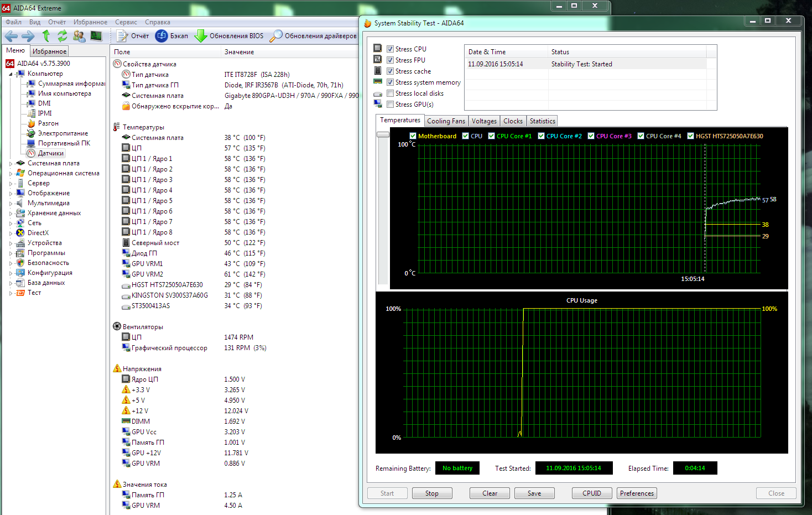The image size is (812, 515).
Task: Enable the Stress local disks checkbox
Action: tap(390, 93)
